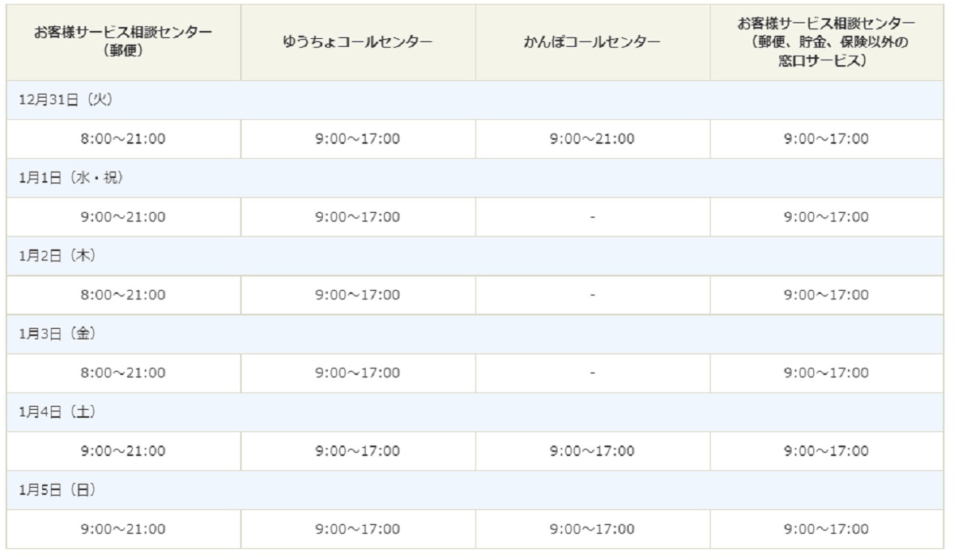954x560 pixels.
Task: Click the かんぽコールセンター column header
Action: [x=593, y=42]
